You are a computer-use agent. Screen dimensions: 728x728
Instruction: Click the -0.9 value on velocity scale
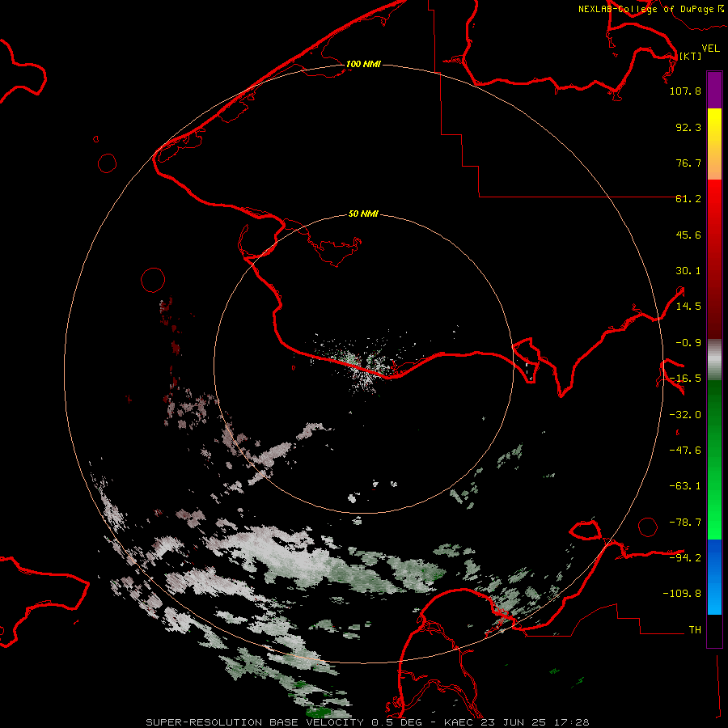[x=688, y=343]
